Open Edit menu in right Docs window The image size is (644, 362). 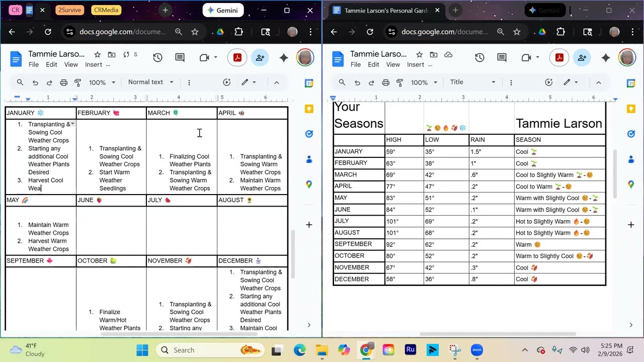click(373, 64)
